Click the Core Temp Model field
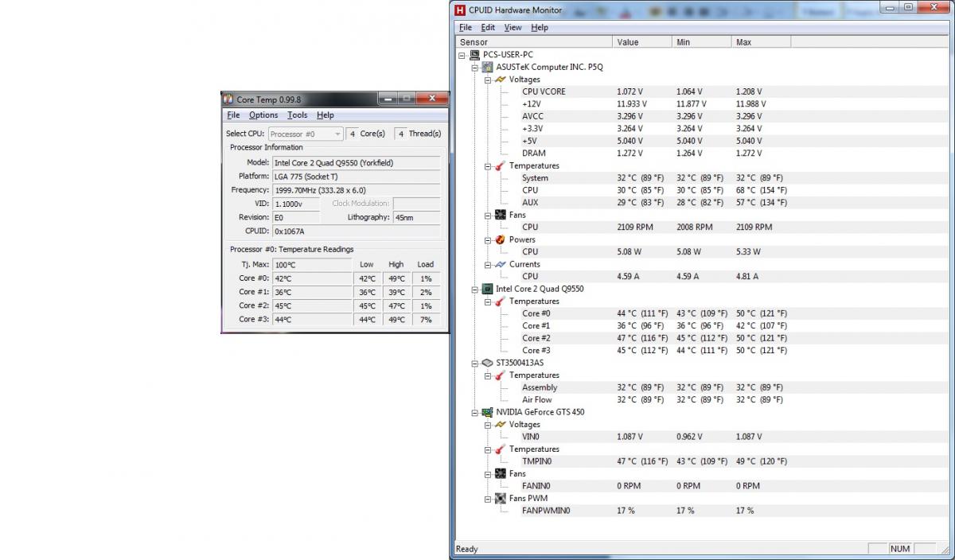The width and height of the screenshot is (955, 560). tap(356, 162)
